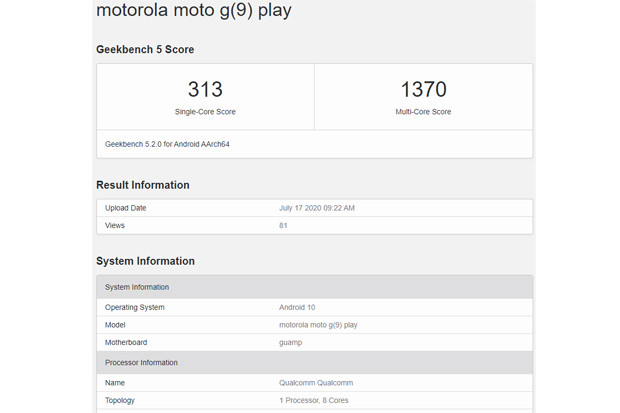Select 'Geekbench 5.2.0 for Android AArch64' text
Viewport: 620px width, 413px height.
pyautogui.click(x=167, y=144)
